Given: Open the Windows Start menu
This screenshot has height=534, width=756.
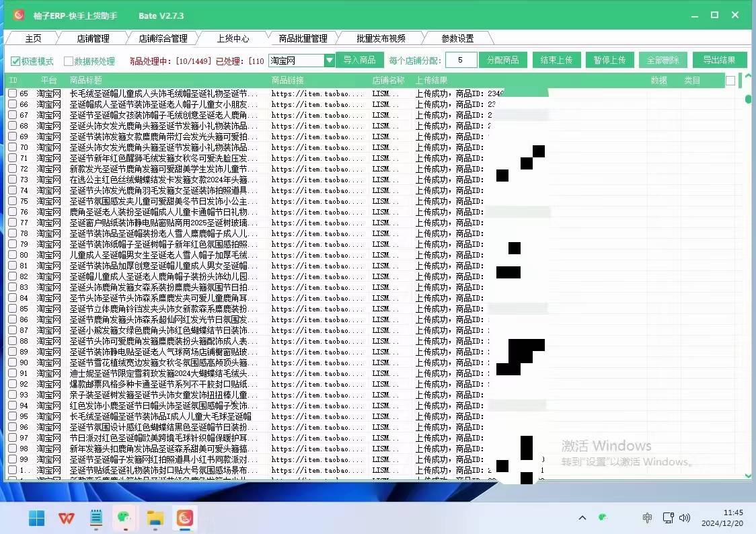Looking at the screenshot, I should (36, 518).
